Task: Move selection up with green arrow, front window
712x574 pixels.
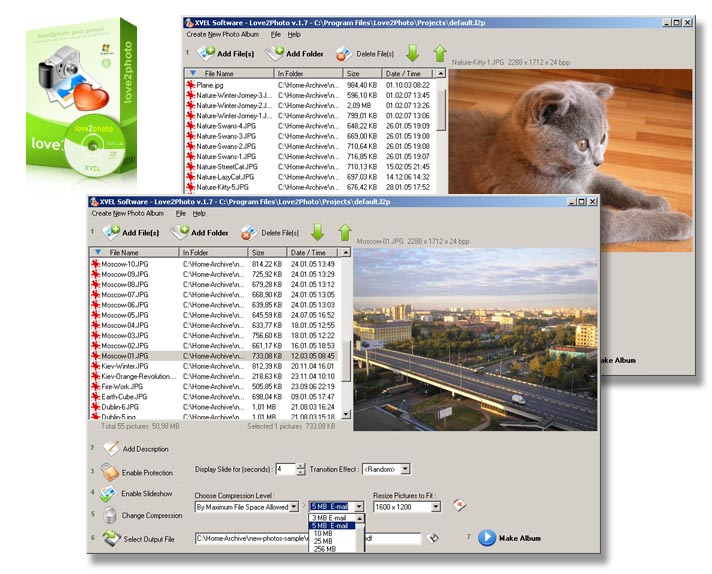Action: pos(345,232)
